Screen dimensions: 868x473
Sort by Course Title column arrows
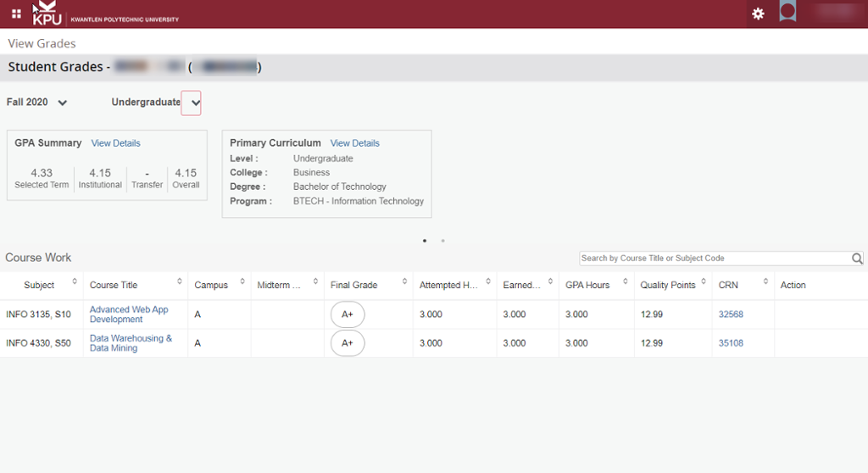click(180, 282)
